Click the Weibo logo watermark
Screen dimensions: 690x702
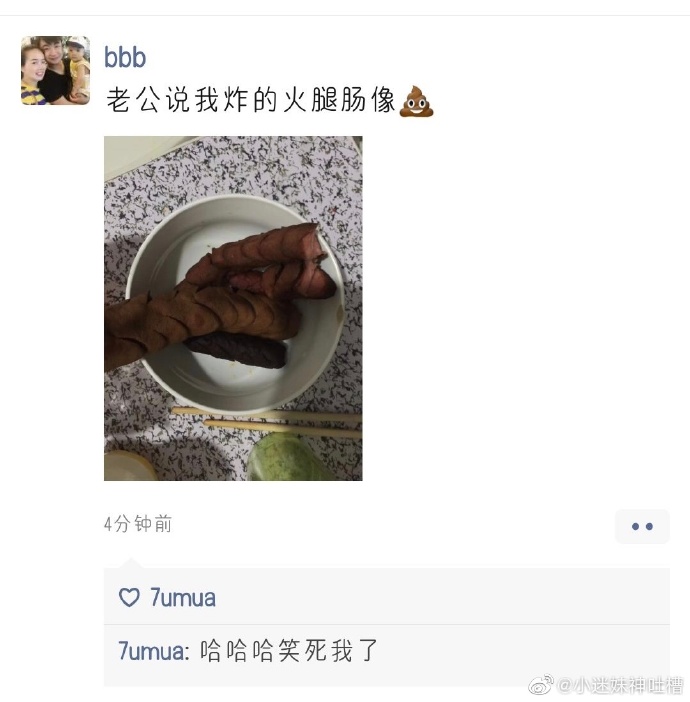click(x=541, y=685)
